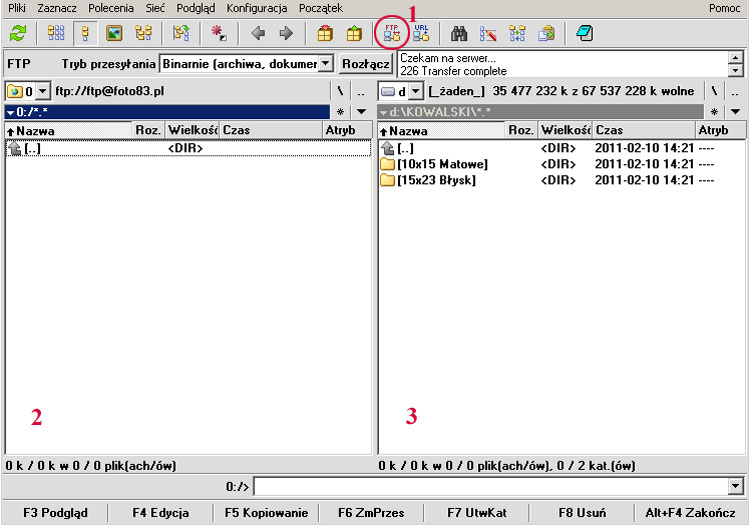Toggle the directory tree view button

[x=143, y=33]
